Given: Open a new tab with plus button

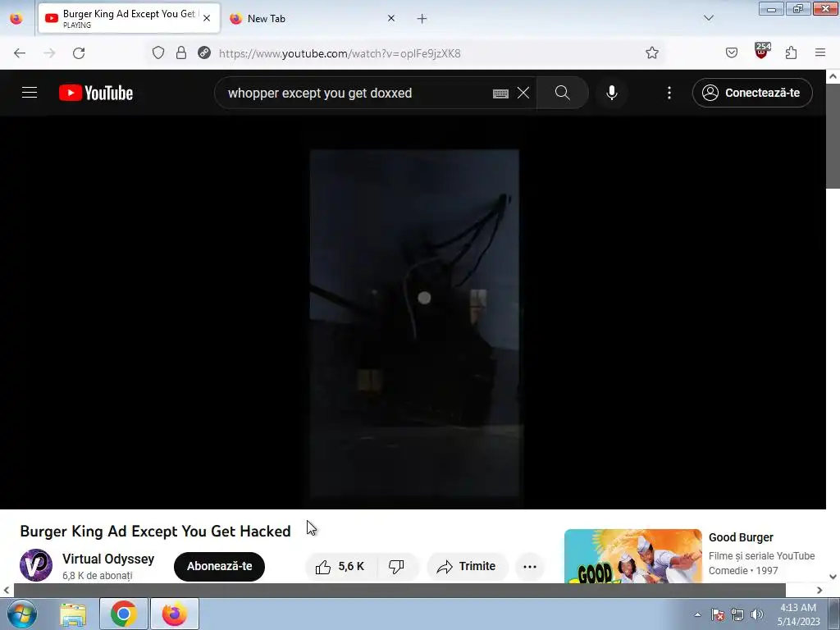Looking at the screenshot, I should point(422,19).
